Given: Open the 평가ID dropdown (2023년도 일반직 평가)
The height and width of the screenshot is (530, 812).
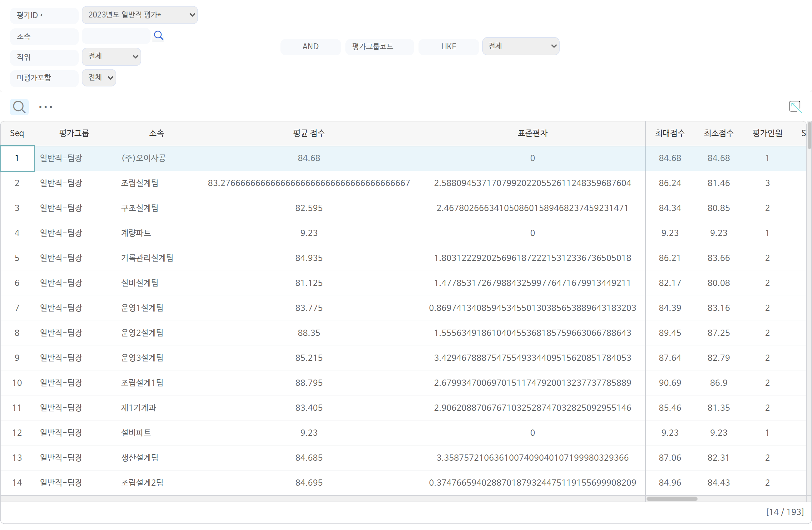Looking at the screenshot, I should pyautogui.click(x=140, y=15).
